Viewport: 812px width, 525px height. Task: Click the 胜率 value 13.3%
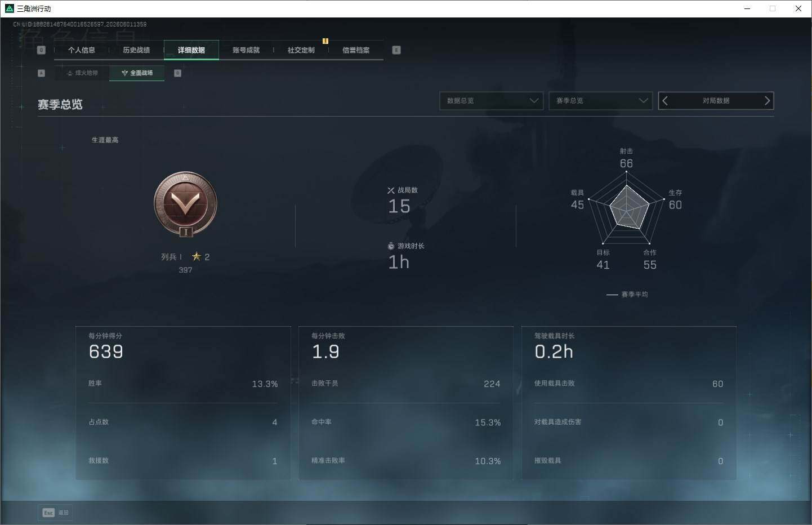tap(265, 384)
